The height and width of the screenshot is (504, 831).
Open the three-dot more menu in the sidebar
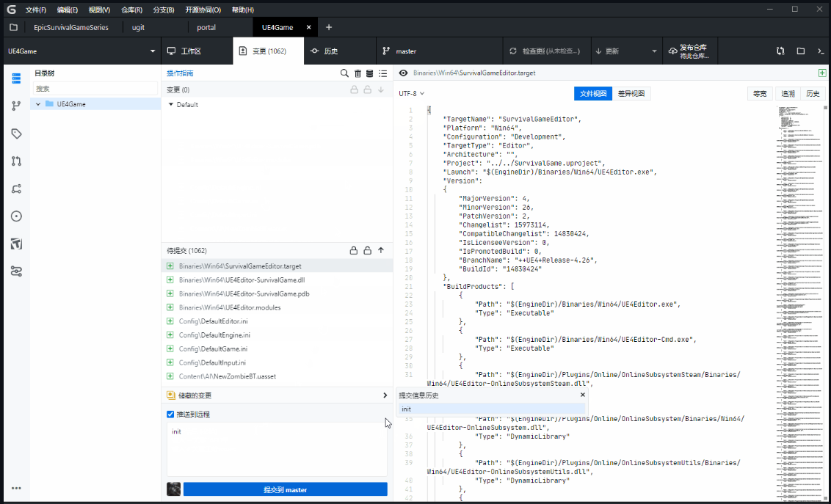16,488
